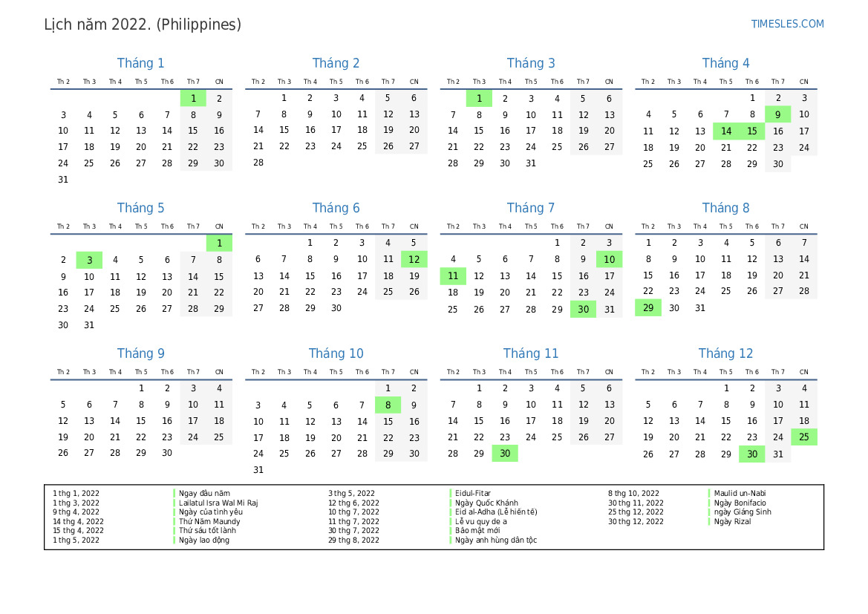Select date 31 in Tháng 10
This screenshot has width=868, height=614.
pyautogui.click(x=258, y=470)
